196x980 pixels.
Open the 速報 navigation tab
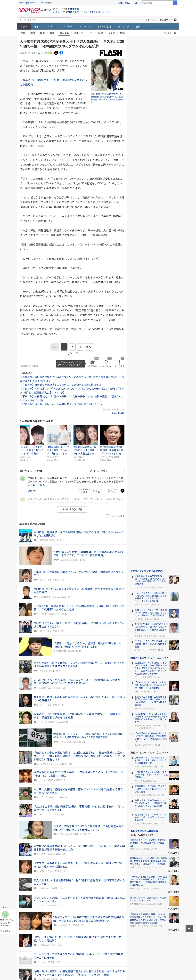[x=36, y=27]
